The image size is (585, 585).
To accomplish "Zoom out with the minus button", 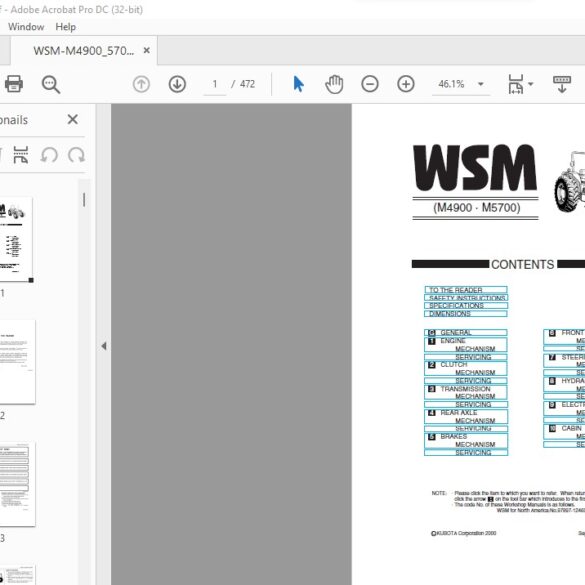I will [370, 84].
